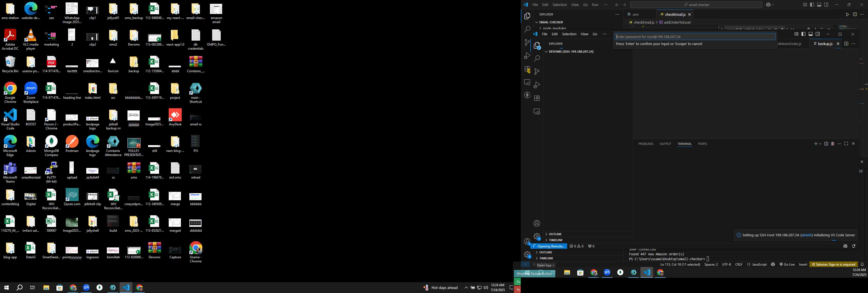
Task: Toggle bottom panel in the DEVOMS SSH window
Action: pyautogui.click(x=811, y=34)
